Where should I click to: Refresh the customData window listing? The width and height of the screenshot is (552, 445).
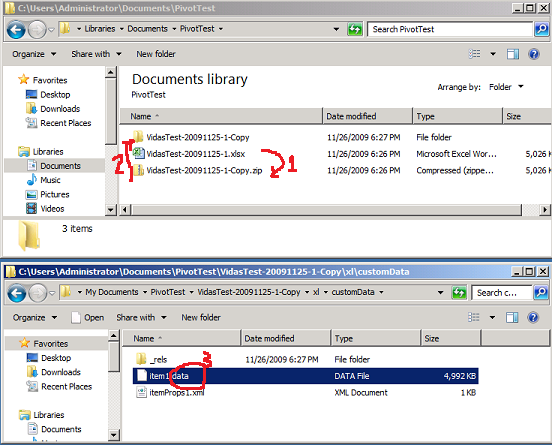[459, 293]
